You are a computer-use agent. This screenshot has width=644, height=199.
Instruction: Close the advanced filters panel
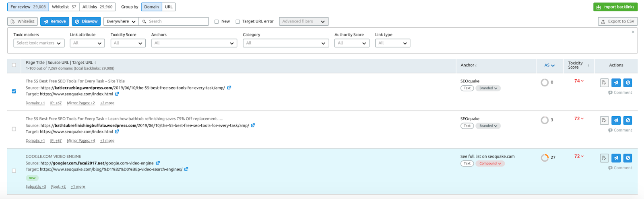[x=633, y=32]
